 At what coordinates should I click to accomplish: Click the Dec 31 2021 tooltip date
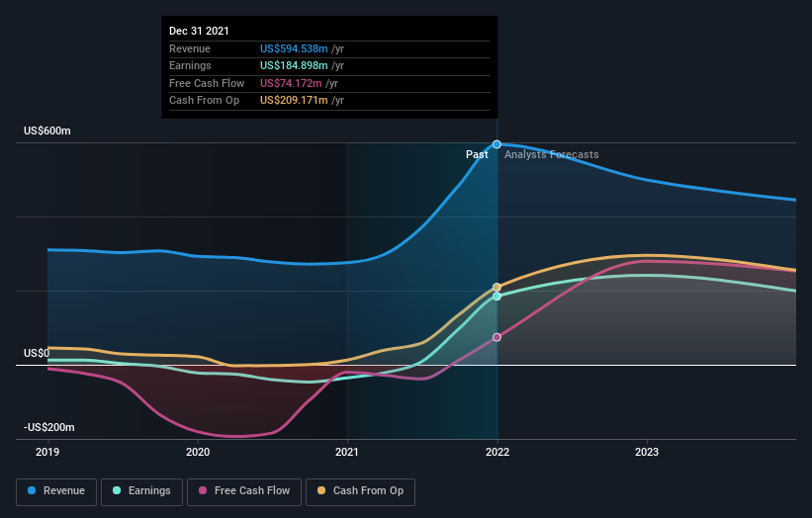[199, 31]
